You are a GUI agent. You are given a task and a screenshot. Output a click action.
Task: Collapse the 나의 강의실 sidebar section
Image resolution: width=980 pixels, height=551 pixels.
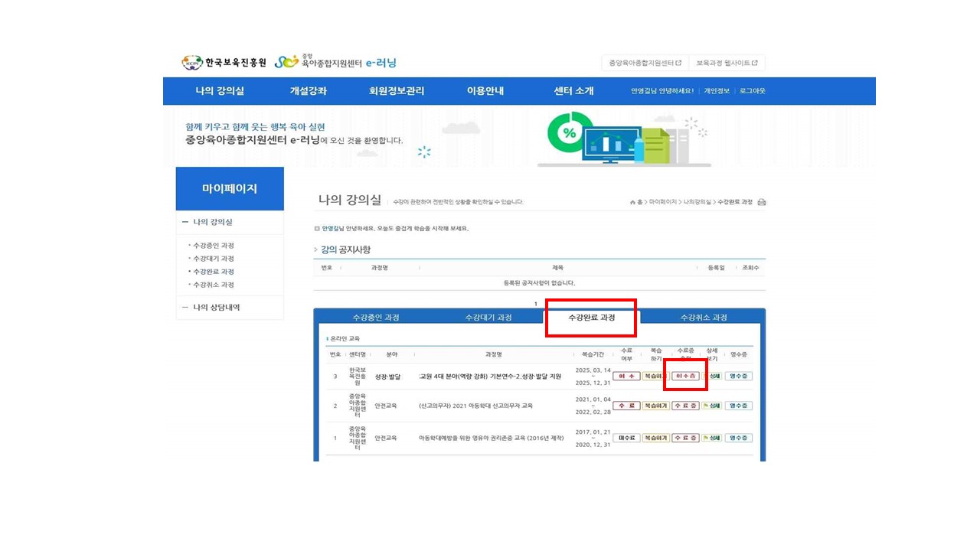185,222
